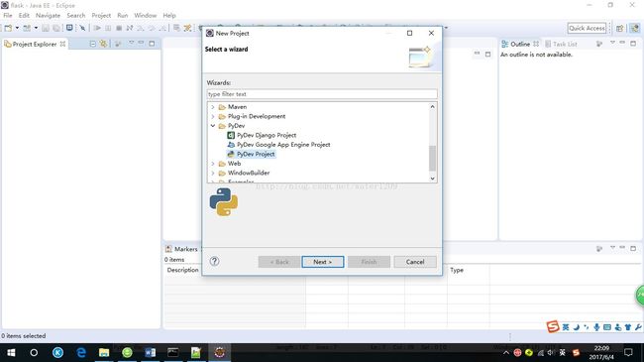The image size is (644, 362).
Task: Click the dialog help question mark icon
Action: click(x=214, y=261)
